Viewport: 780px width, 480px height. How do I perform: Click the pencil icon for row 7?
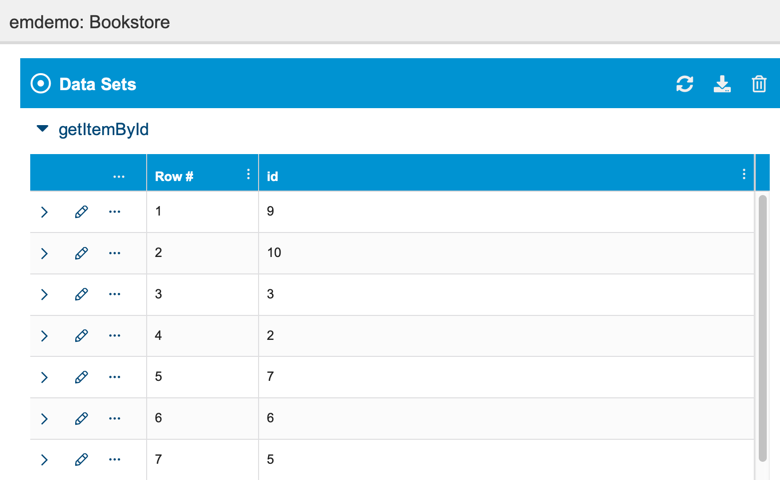(x=82, y=460)
